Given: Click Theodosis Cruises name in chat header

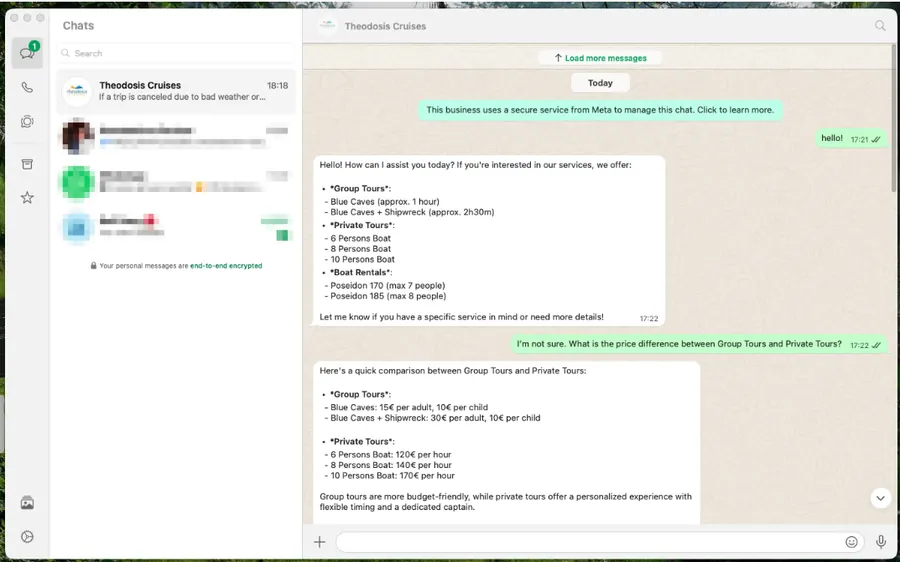Looking at the screenshot, I should pyautogui.click(x=385, y=26).
